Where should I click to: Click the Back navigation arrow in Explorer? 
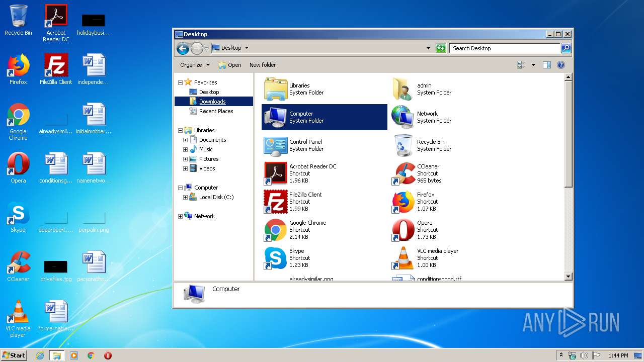coord(183,48)
